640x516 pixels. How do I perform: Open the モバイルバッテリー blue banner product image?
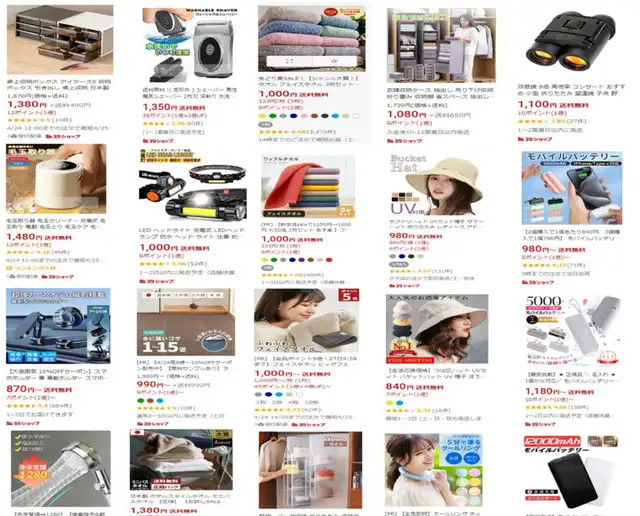(x=572, y=188)
